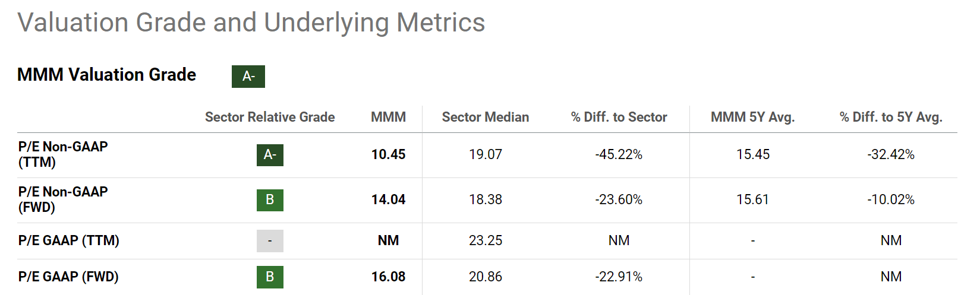Click the MMM Valuation Grade A- badge
Screen dimensions: 980x295
click(x=248, y=77)
